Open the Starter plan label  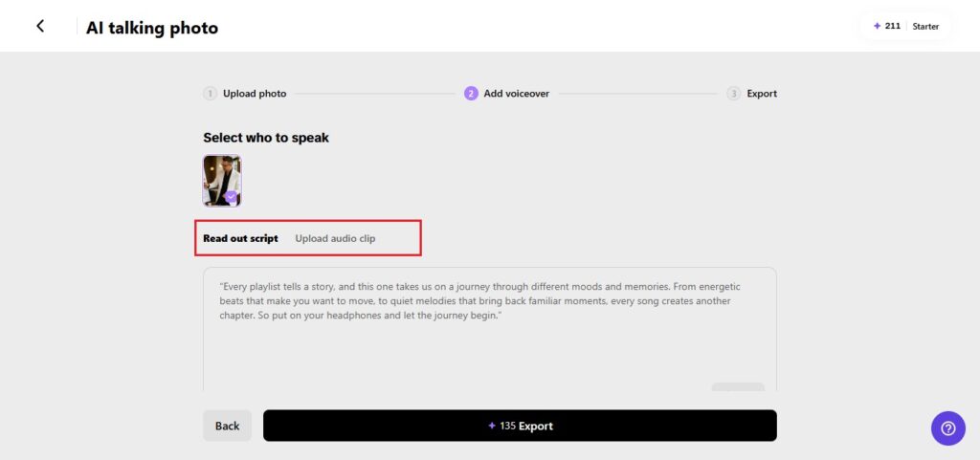coord(925,26)
